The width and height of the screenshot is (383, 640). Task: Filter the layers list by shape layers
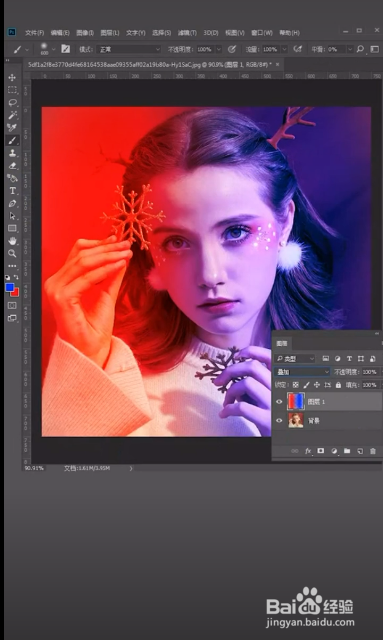point(361,359)
